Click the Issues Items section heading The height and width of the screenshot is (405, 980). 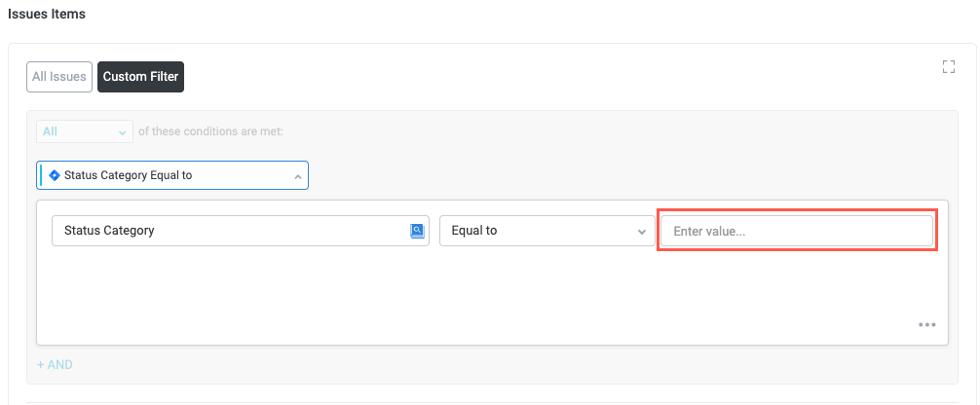tap(47, 14)
